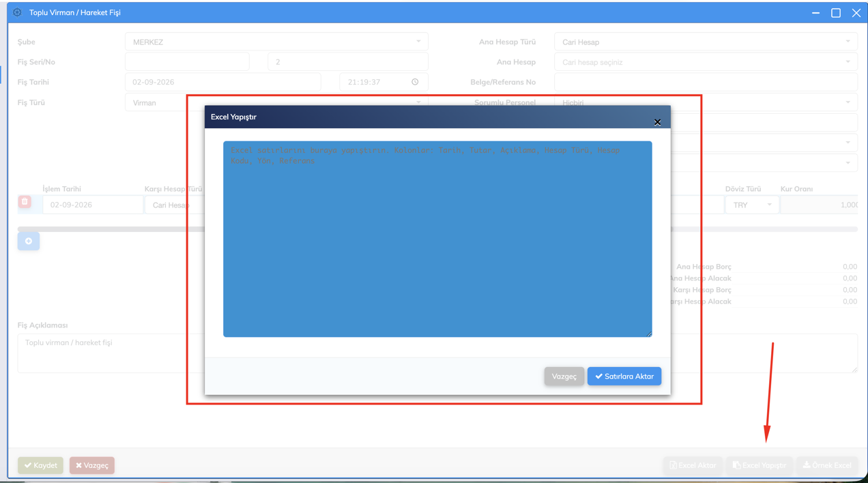Screen dimensions: 868x483
Task: Download sample with Örnek Excel button
Action: pyautogui.click(x=827, y=465)
